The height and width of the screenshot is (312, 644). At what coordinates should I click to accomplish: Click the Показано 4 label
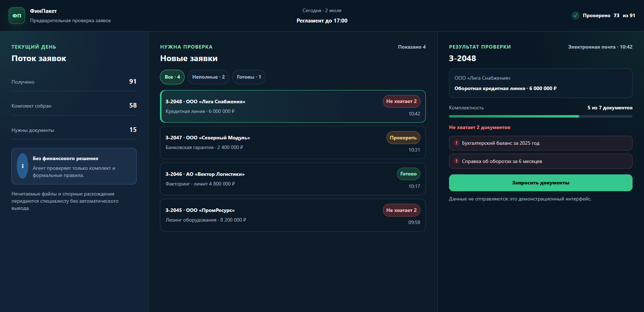click(412, 47)
